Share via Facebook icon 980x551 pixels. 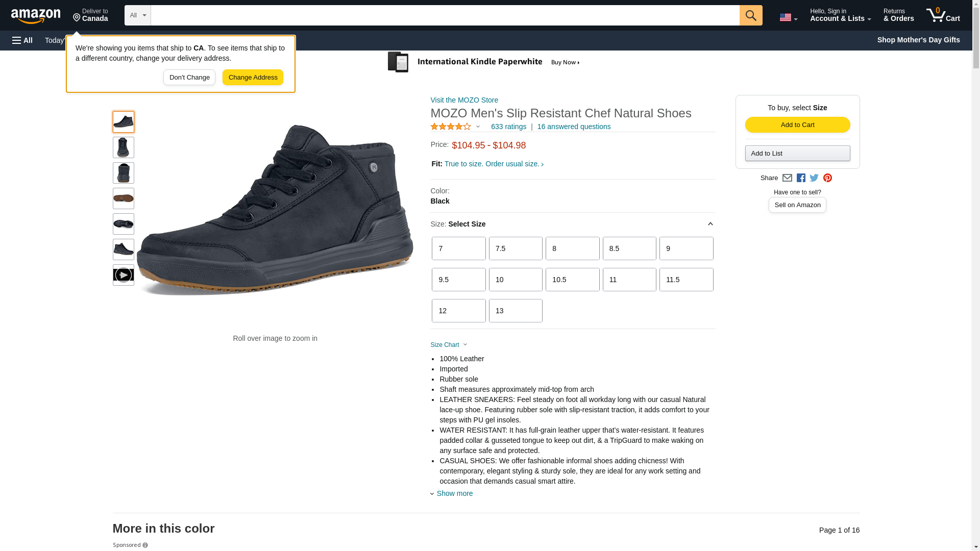point(801,178)
